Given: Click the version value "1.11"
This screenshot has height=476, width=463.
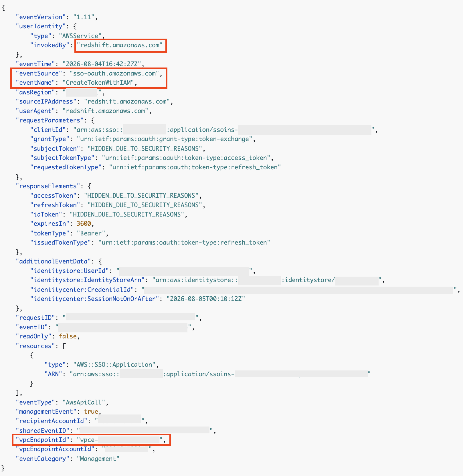Looking at the screenshot, I should tap(84, 17).
